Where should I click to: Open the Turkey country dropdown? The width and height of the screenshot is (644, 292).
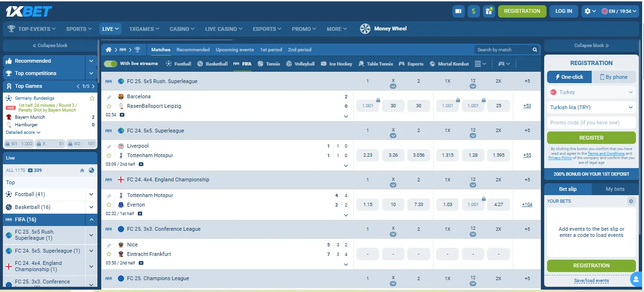pos(591,92)
